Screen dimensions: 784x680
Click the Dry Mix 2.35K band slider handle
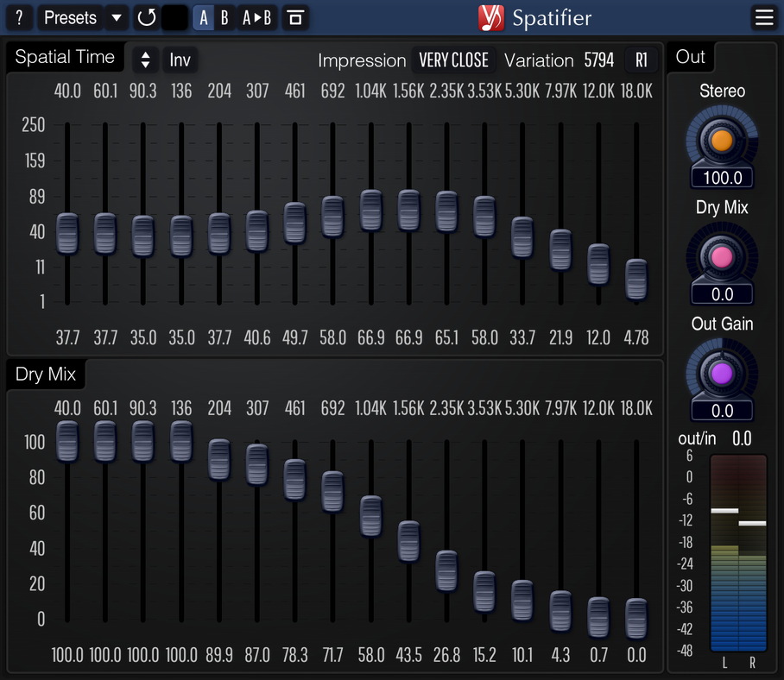tap(446, 571)
